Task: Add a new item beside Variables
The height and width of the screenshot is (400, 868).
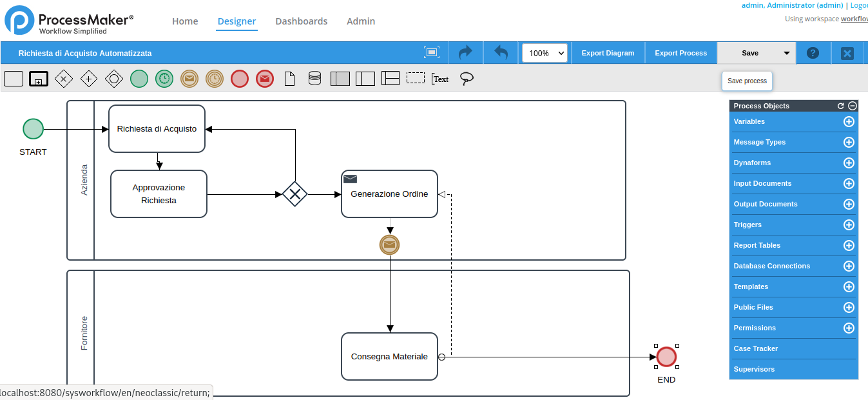Action: click(x=849, y=121)
